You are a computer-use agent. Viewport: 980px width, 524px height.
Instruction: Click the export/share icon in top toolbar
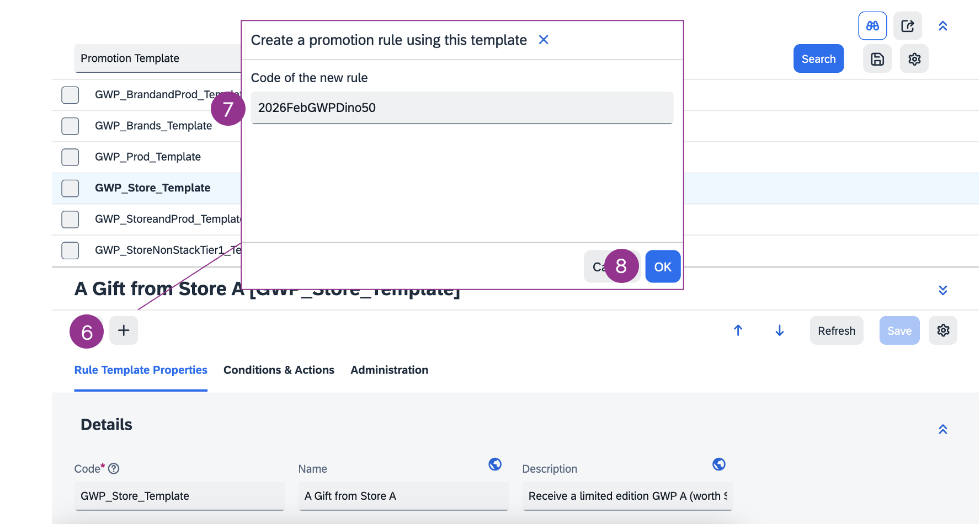908,26
